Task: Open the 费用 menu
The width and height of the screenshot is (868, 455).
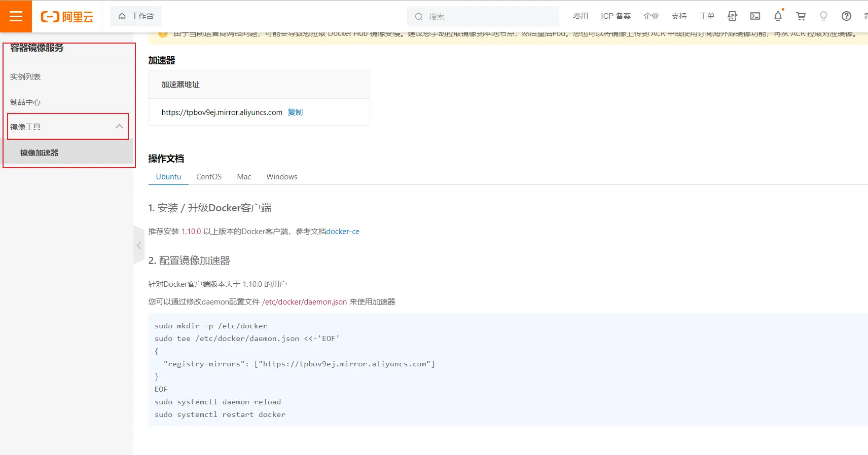Action: coord(581,16)
